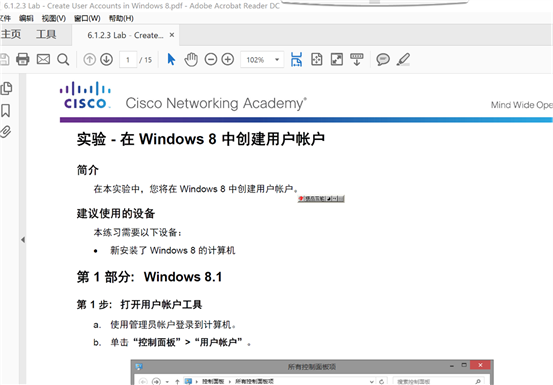This screenshot has width=553, height=385.
Task: Expand the collapsed navigation pane arrow
Action: [x=23, y=240]
